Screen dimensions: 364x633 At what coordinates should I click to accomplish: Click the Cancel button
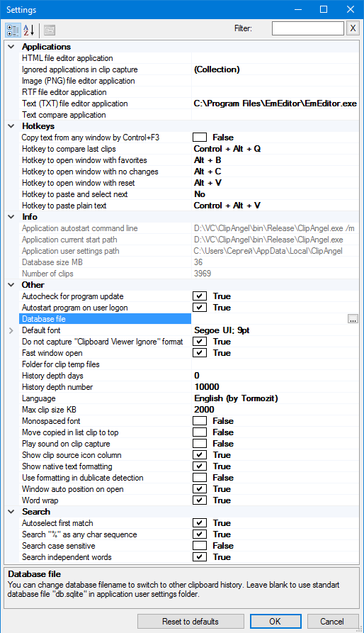(x=333, y=621)
